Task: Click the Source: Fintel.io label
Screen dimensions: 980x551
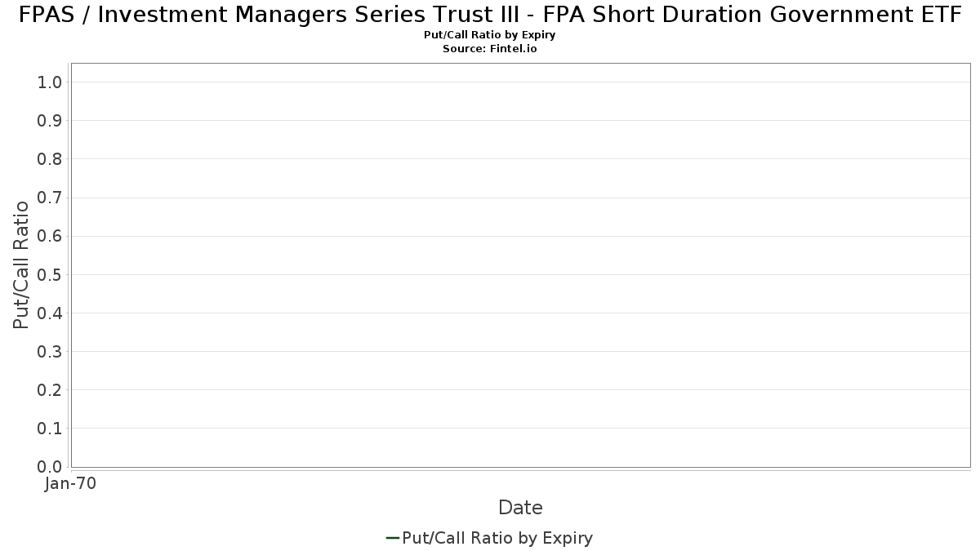Action: (490, 49)
